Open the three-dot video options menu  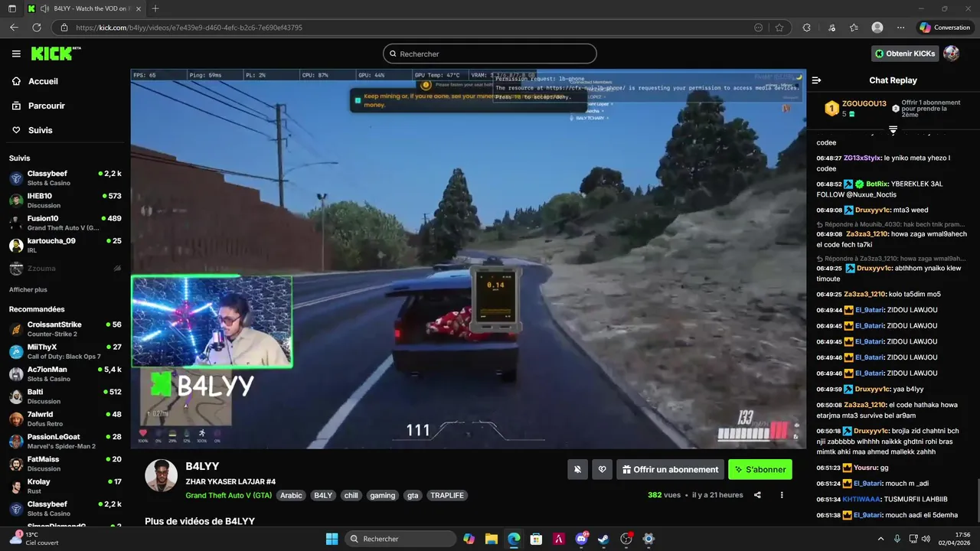point(782,495)
